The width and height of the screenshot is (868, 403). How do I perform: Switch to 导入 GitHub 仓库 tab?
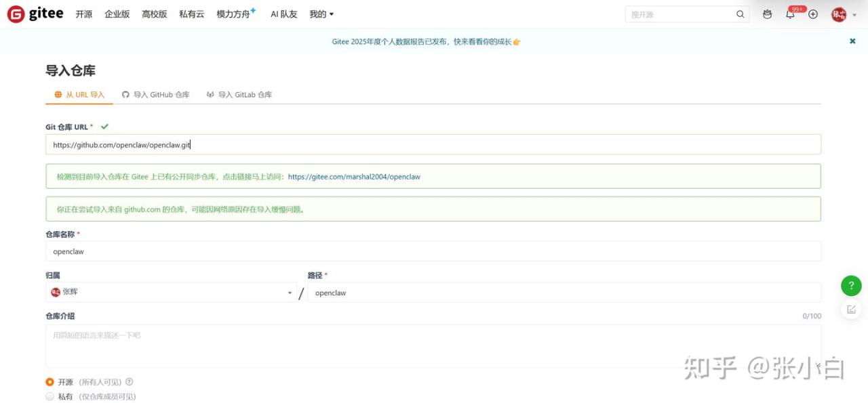tap(156, 95)
